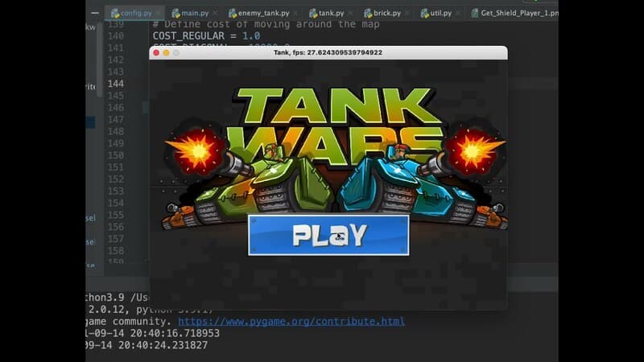Start the game with the PLAY button
Image resolution: width=644 pixels, height=362 pixels.
click(328, 235)
